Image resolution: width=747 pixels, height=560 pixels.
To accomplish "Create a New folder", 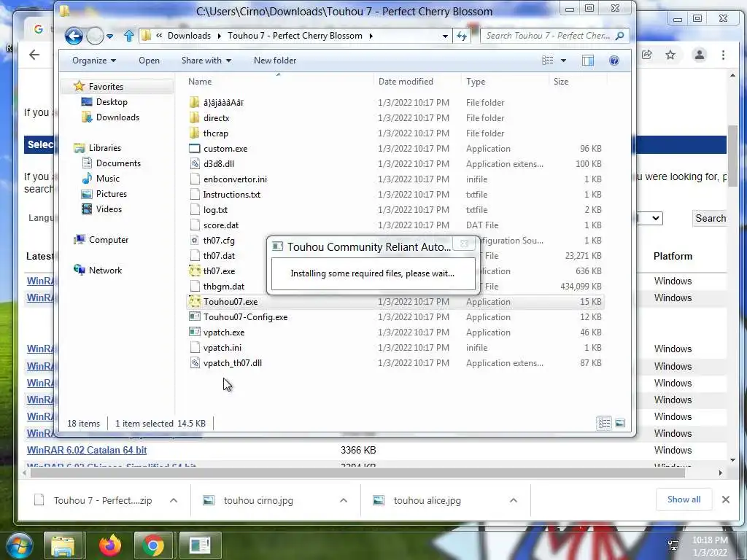I will click(275, 61).
